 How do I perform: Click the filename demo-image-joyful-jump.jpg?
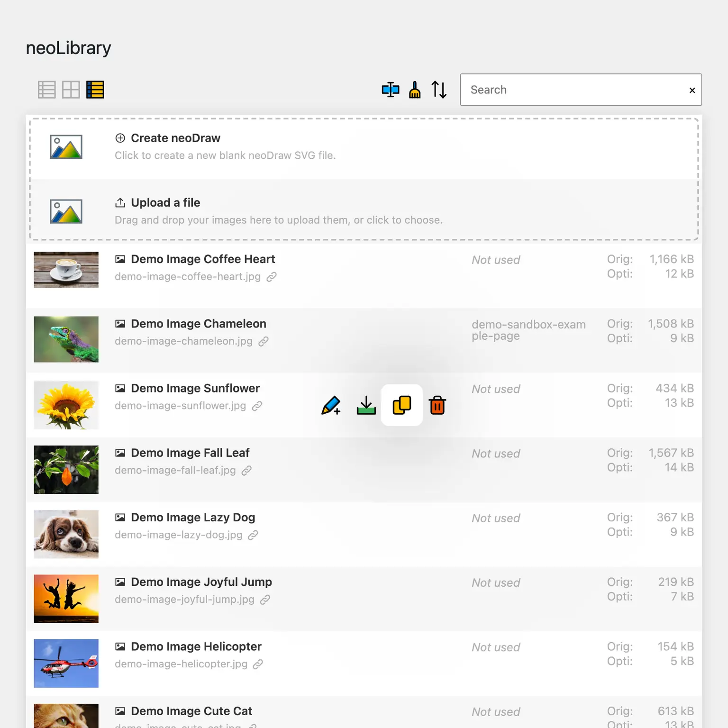click(185, 599)
